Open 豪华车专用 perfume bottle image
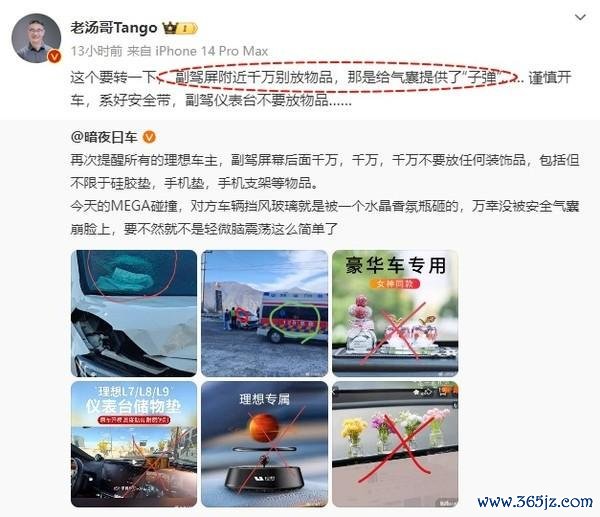Screen dimensions: 600x517 tap(395, 313)
